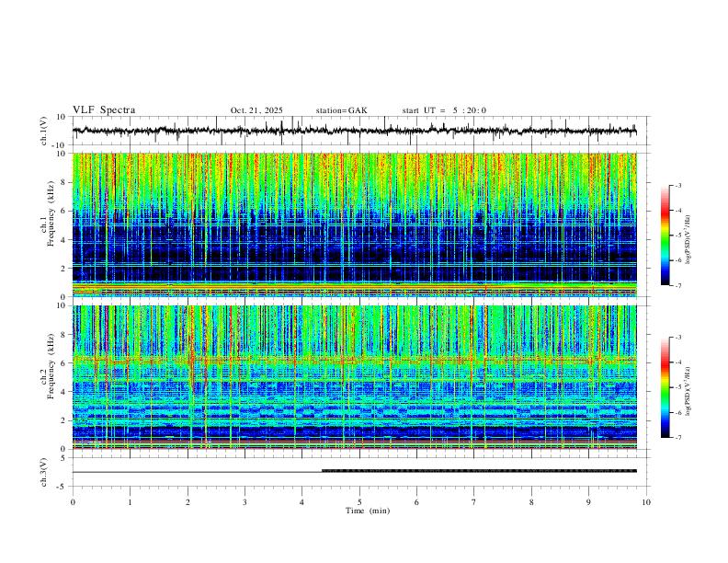Click the ch.2 colorbar "-7" tick label
The image size is (728, 563).
click(677, 437)
